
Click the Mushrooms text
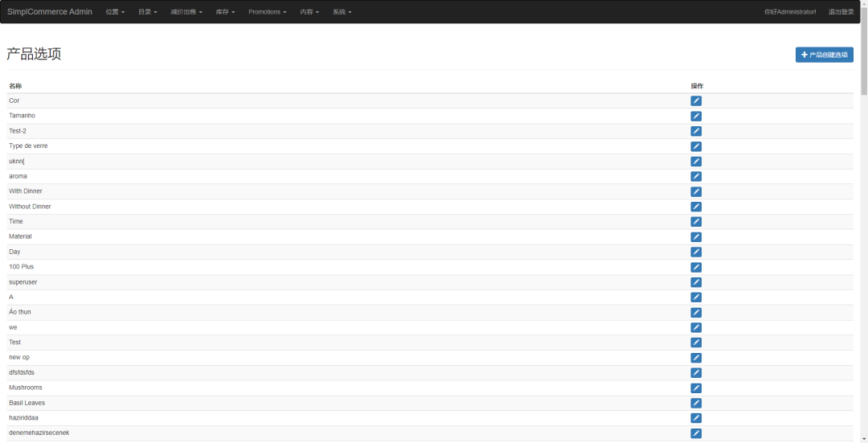point(26,388)
